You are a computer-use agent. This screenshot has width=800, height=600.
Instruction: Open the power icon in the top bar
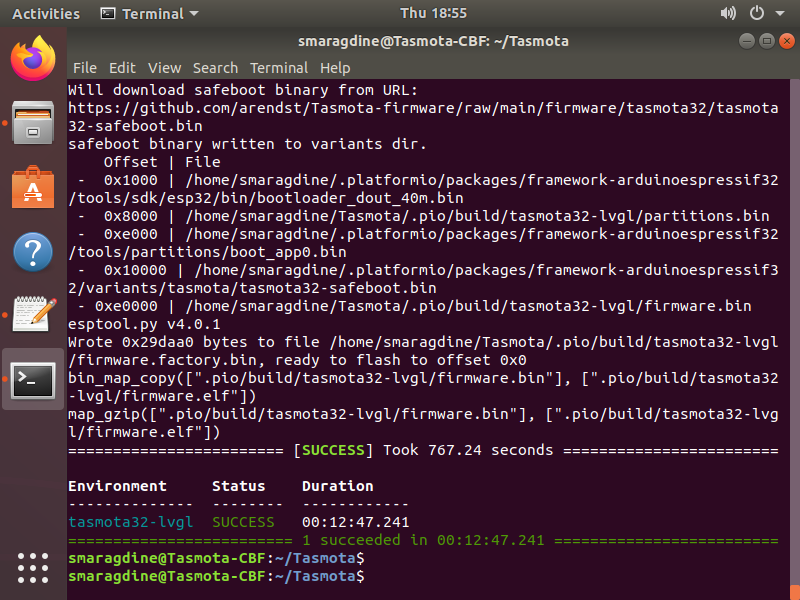tap(757, 13)
